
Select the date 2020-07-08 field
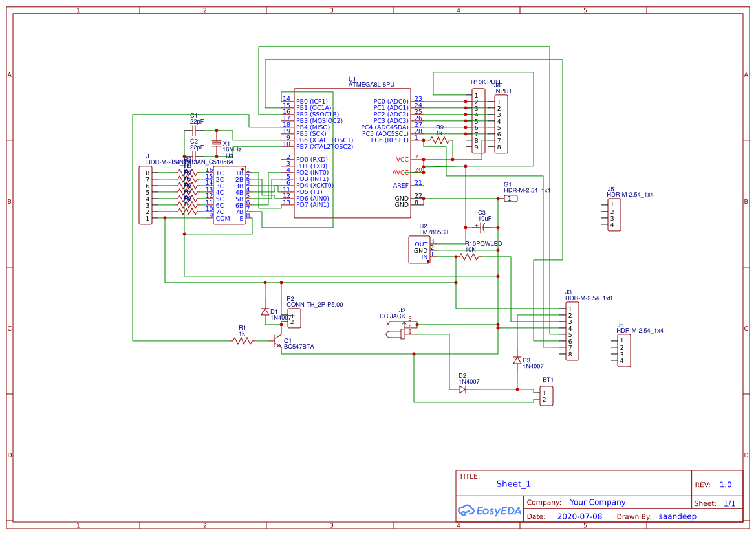(579, 516)
